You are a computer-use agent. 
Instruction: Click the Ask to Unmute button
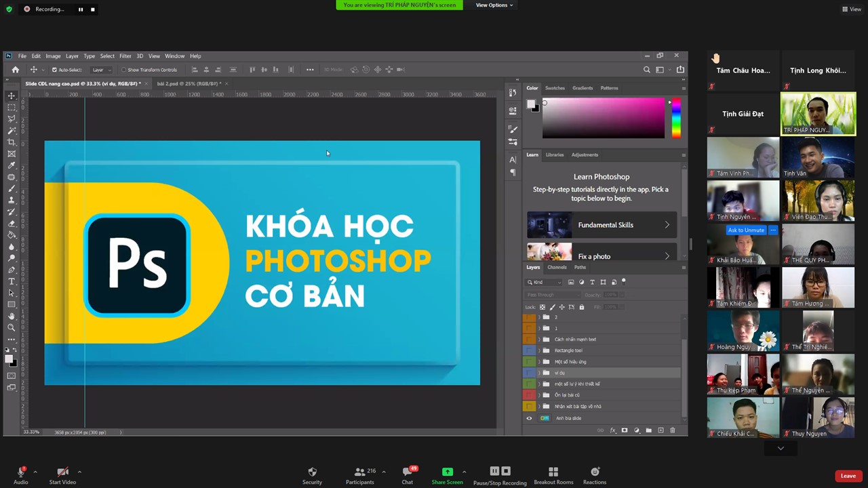click(746, 230)
